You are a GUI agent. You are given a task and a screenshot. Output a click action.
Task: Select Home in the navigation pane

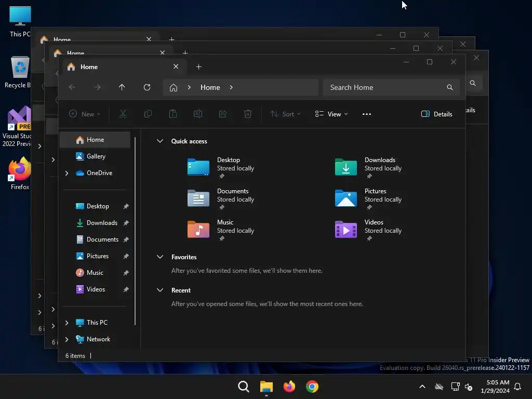(x=95, y=140)
